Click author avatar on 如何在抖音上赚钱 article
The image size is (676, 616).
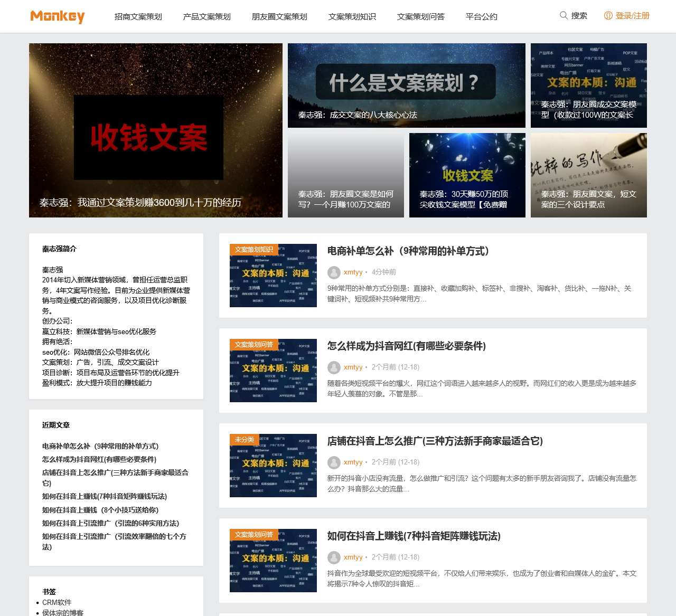click(x=334, y=557)
